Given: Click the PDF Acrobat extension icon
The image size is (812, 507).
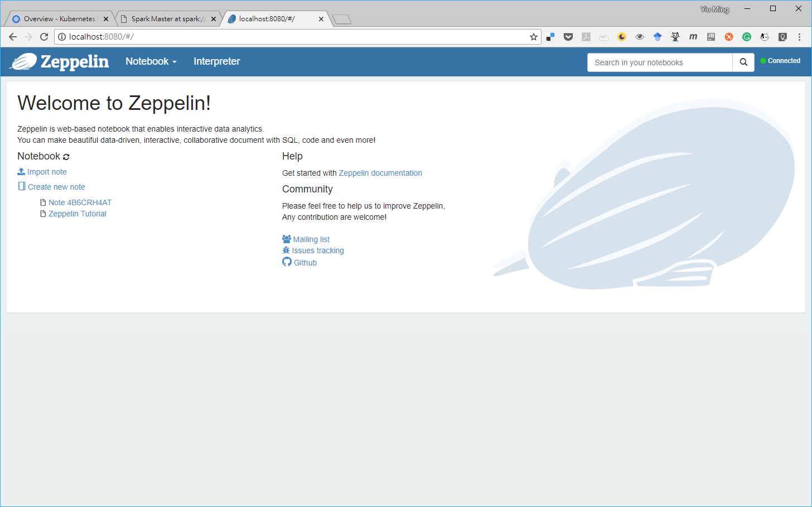Looking at the screenshot, I should coord(586,37).
